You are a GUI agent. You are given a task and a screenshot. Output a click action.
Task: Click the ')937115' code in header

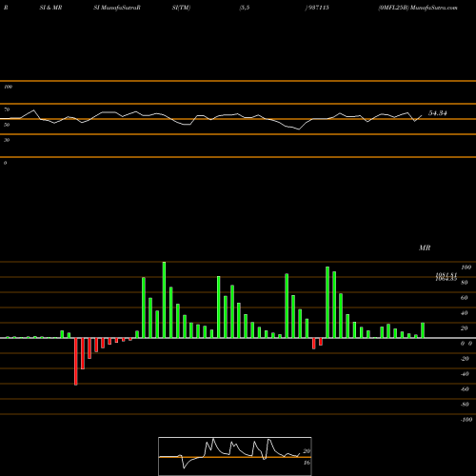tap(317, 8)
